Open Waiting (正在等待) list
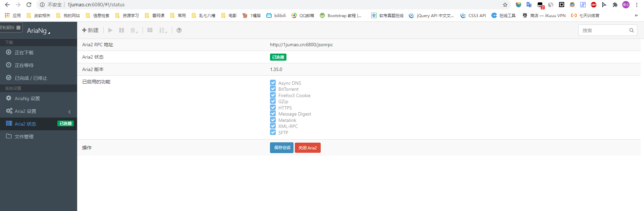The width and height of the screenshot is (644, 211). [39, 65]
